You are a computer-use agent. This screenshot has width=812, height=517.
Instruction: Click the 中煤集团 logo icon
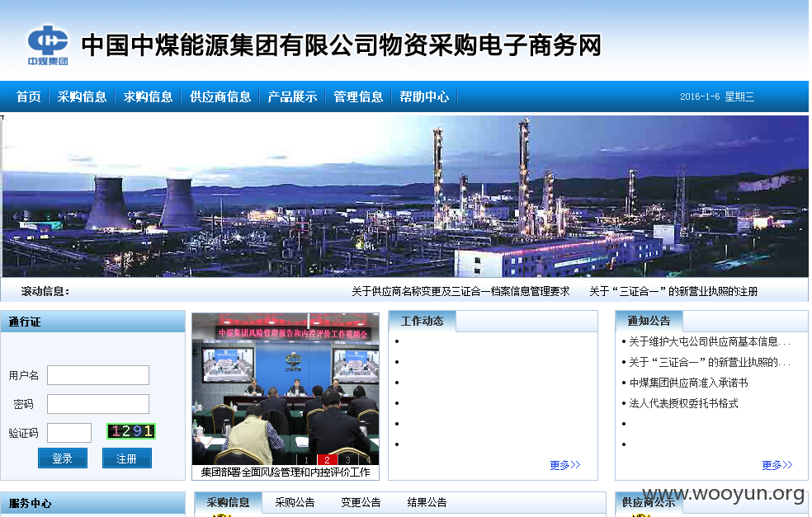(x=48, y=45)
